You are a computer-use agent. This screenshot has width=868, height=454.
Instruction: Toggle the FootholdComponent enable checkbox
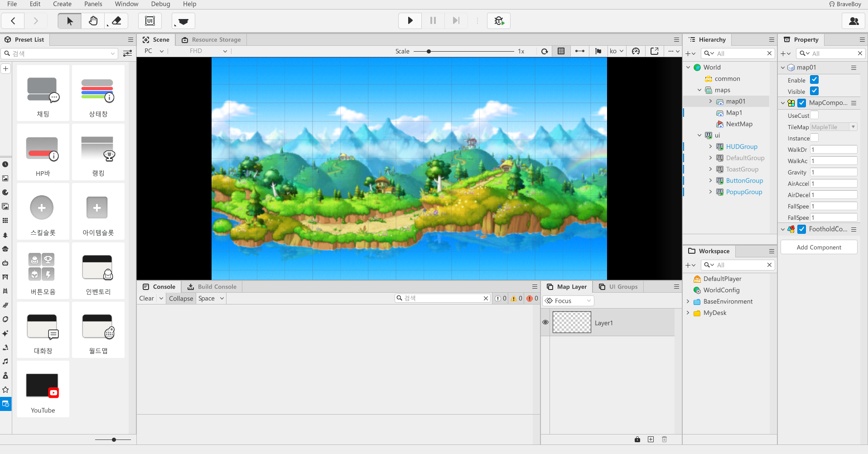pos(801,229)
